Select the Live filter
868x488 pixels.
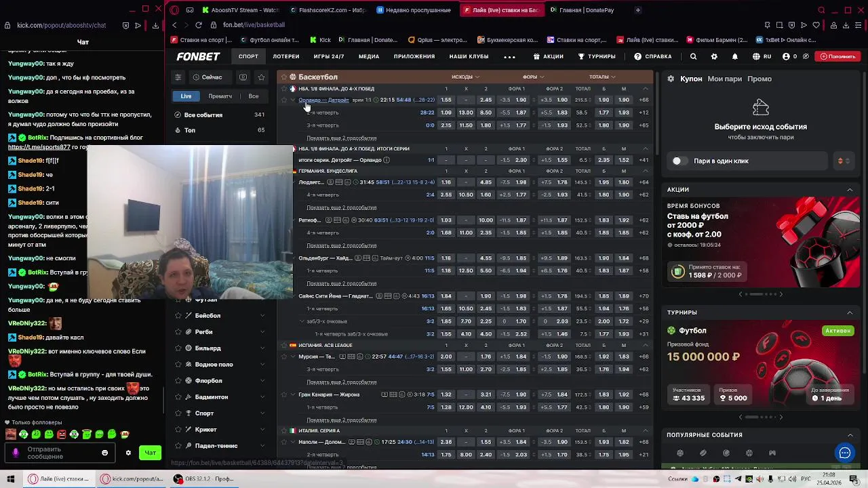click(x=186, y=96)
